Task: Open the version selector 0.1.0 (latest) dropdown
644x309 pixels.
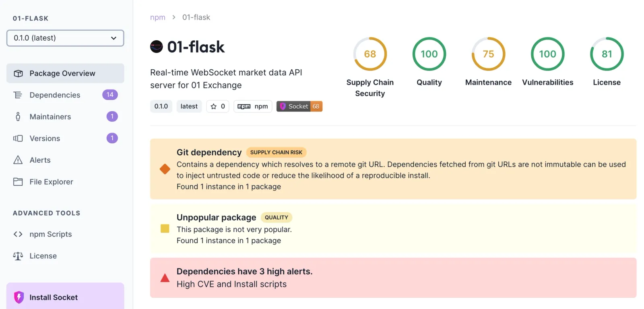Action: [x=65, y=38]
